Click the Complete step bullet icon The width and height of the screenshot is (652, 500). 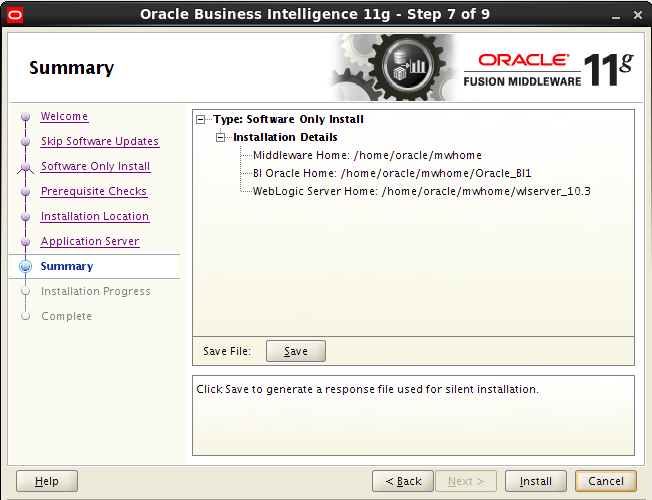[25, 316]
